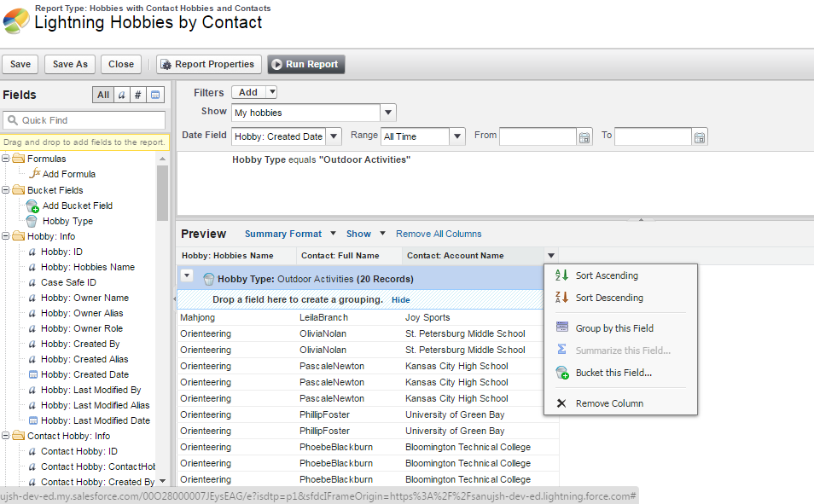Click the Add filter button
The width and height of the screenshot is (814, 504).
[x=248, y=92]
